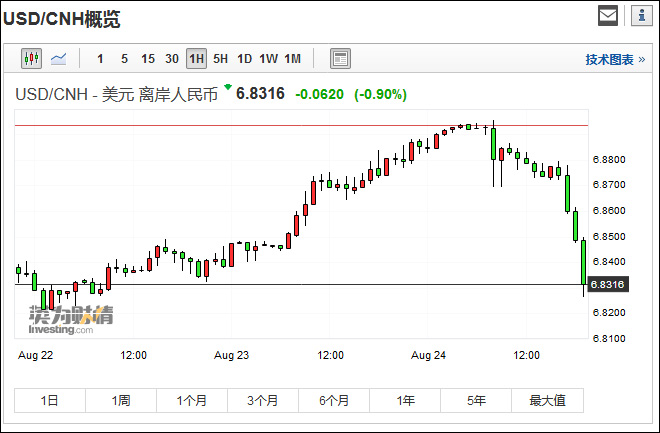This screenshot has width=660, height=433.
Task: Click the green down arrow price indicator
Action: (228, 89)
